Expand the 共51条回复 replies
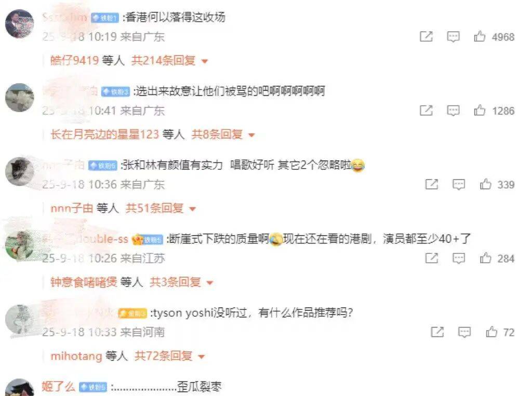Image resolution: width=532 pixels, height=396 pixels. pyautogui.click(x=161, y=208)
